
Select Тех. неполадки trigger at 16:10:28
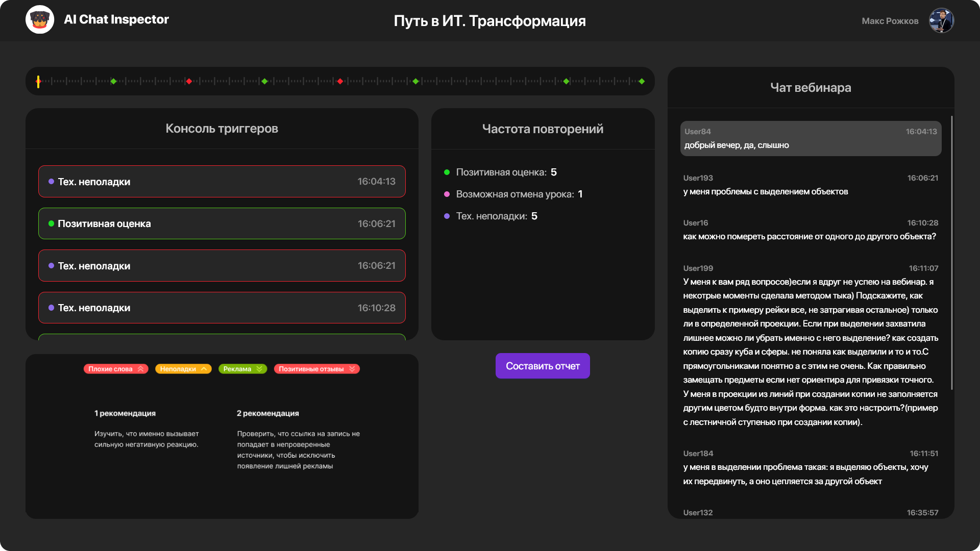(x=222, y=308)
